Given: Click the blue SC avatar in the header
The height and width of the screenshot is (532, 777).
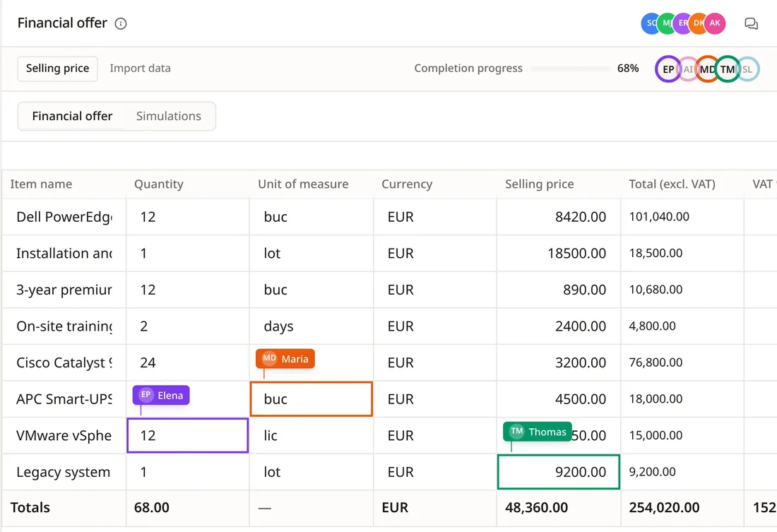Looking at the screenshot, I should 650,23.
